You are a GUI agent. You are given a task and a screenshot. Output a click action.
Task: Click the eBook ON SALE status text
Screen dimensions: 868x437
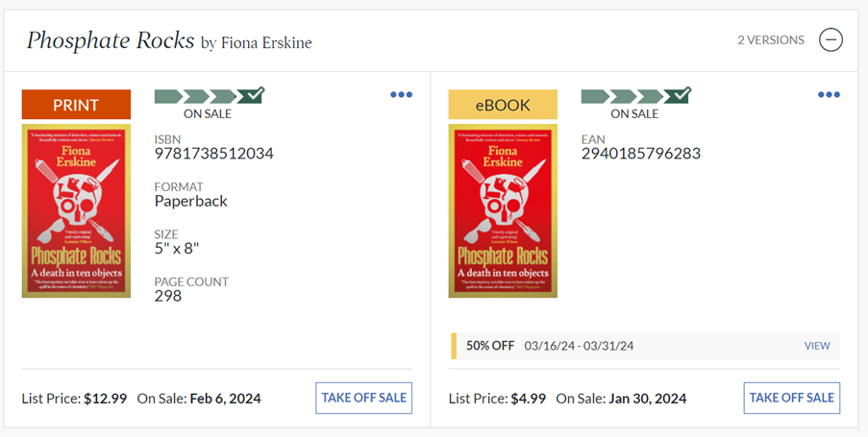coord(634,114)
